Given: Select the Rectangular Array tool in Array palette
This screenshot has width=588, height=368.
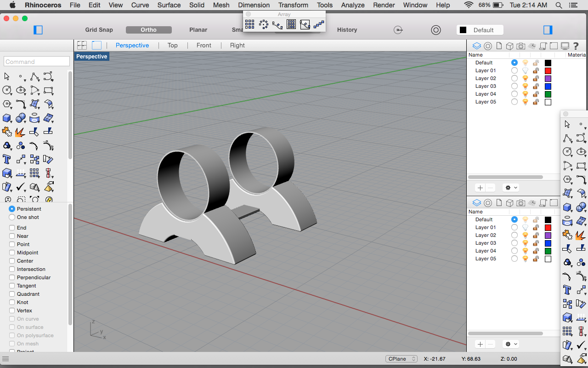Looking at the screenshot, I should 249,24.
